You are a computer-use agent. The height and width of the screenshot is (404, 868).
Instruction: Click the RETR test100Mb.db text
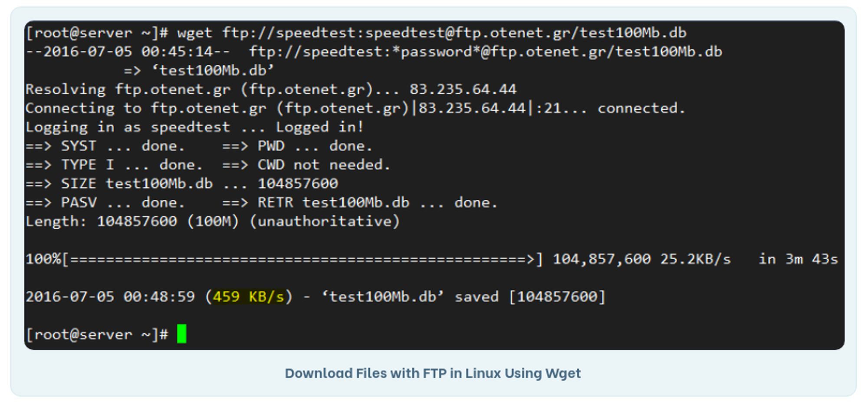point(333,202)
